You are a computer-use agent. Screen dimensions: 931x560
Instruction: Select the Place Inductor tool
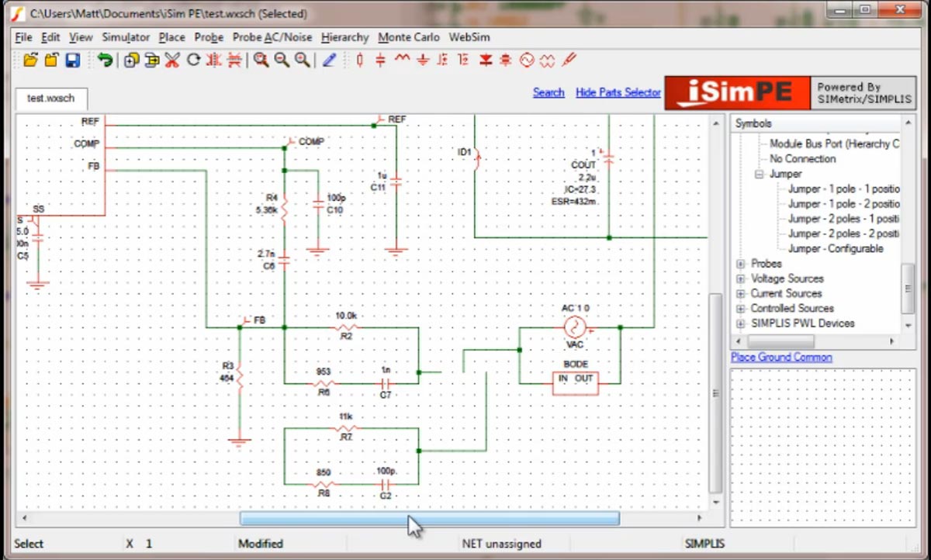(x=400, y=60)
